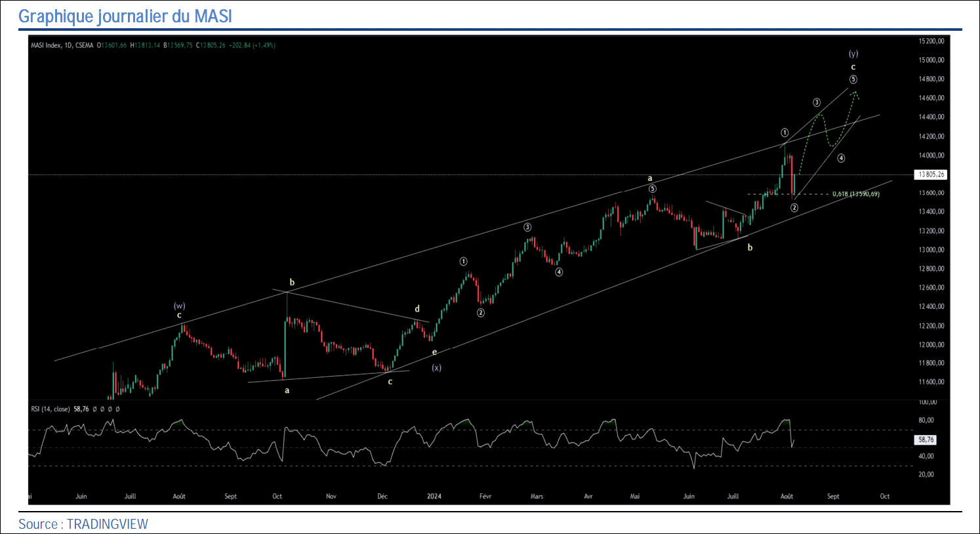The width and height of the screenshot is (980, 534).
Task: Select the Déc month label on time axis
Action: point(382,496)
